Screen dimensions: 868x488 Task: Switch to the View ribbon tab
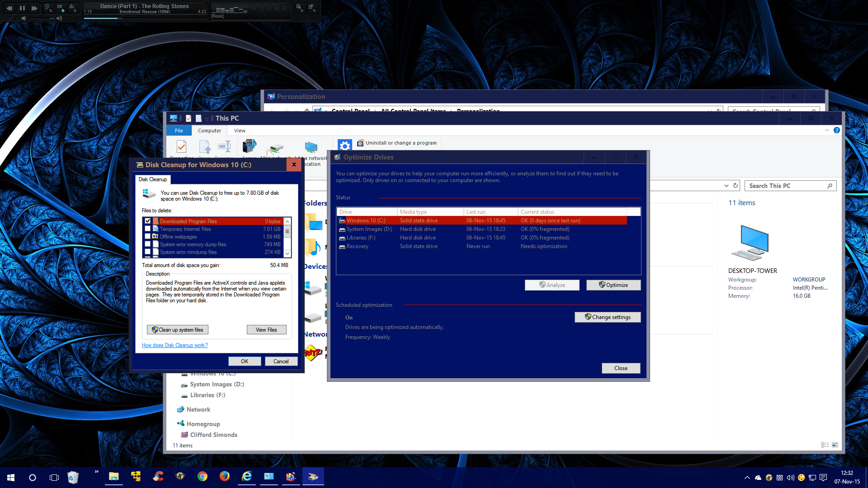pyautogui.click(x=240, y=131)
